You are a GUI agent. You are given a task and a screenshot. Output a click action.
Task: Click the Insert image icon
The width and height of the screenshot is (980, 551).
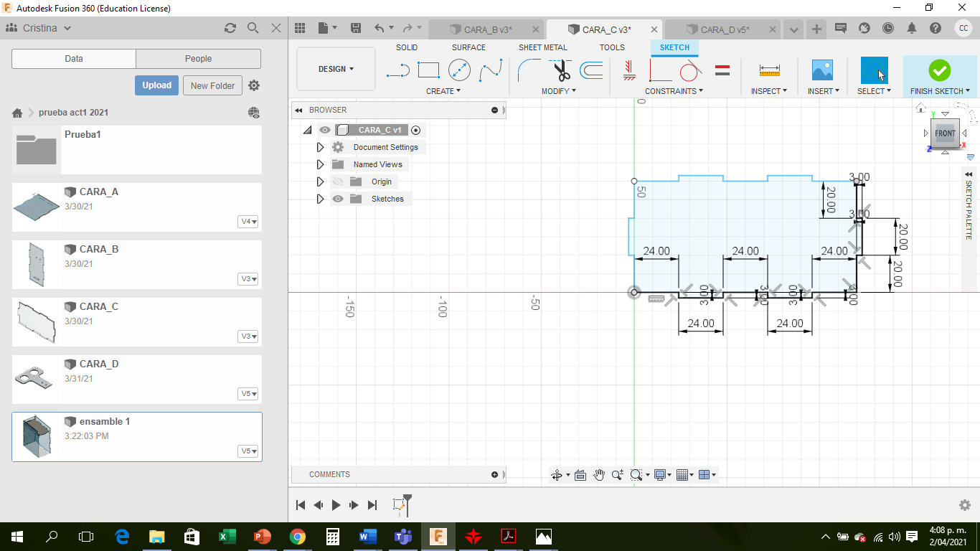coord(822,70)
